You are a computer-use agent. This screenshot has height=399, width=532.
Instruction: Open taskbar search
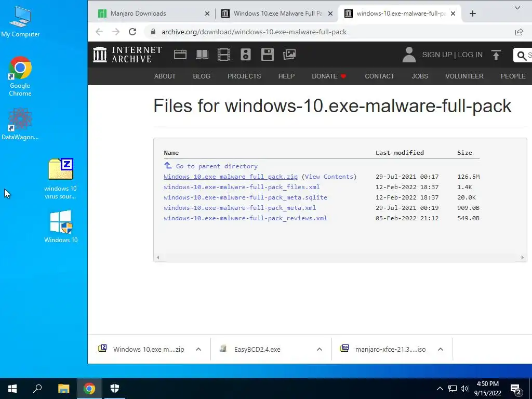coord(37,389)
